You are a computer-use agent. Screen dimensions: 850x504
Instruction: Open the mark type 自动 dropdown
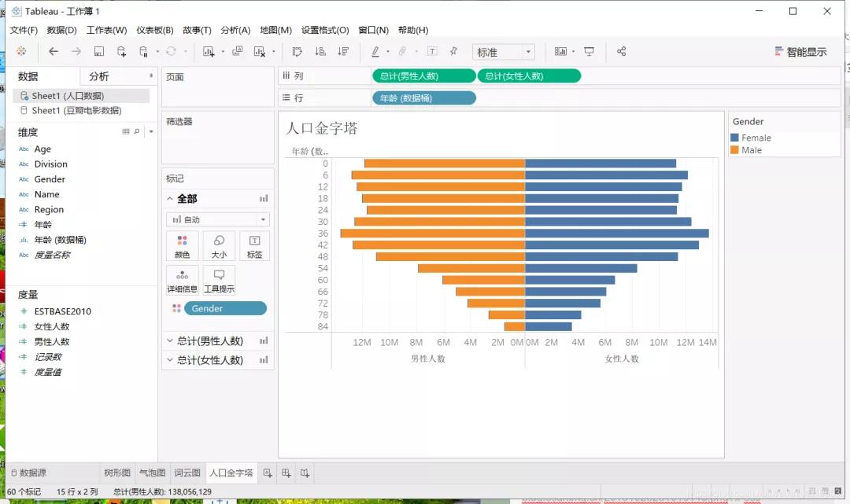217,219
